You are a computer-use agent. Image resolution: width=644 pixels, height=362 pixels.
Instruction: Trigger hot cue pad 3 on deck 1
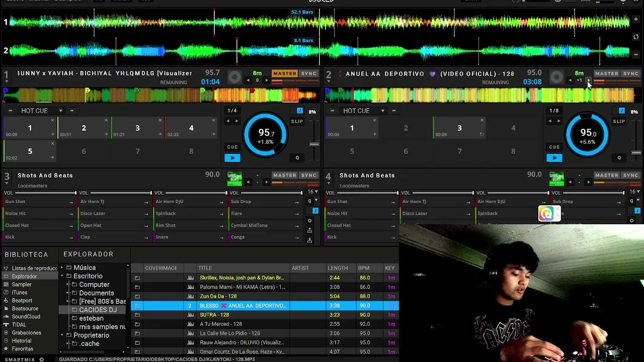(137, 128)
